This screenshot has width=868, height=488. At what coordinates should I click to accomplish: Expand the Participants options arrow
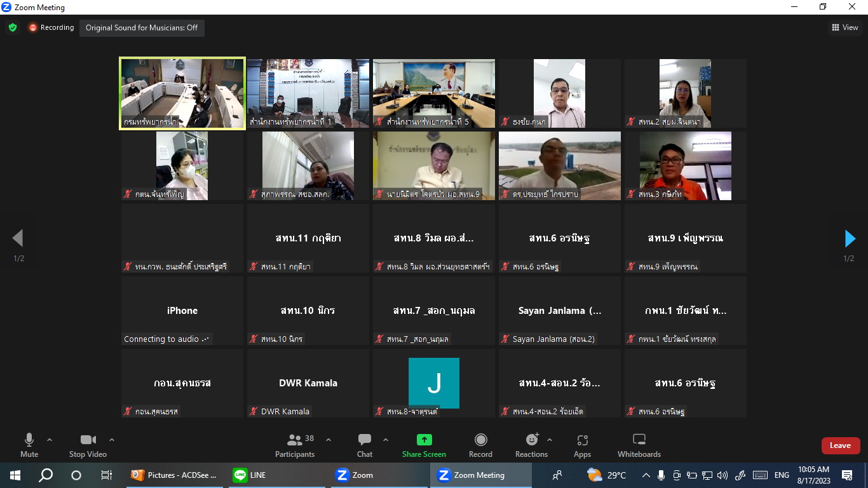click(x=329, y=440)
